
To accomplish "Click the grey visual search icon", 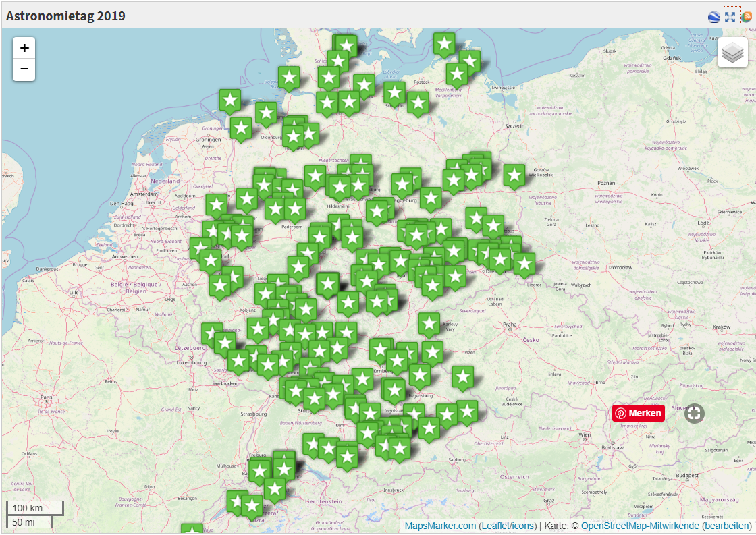I will point(695,413).
